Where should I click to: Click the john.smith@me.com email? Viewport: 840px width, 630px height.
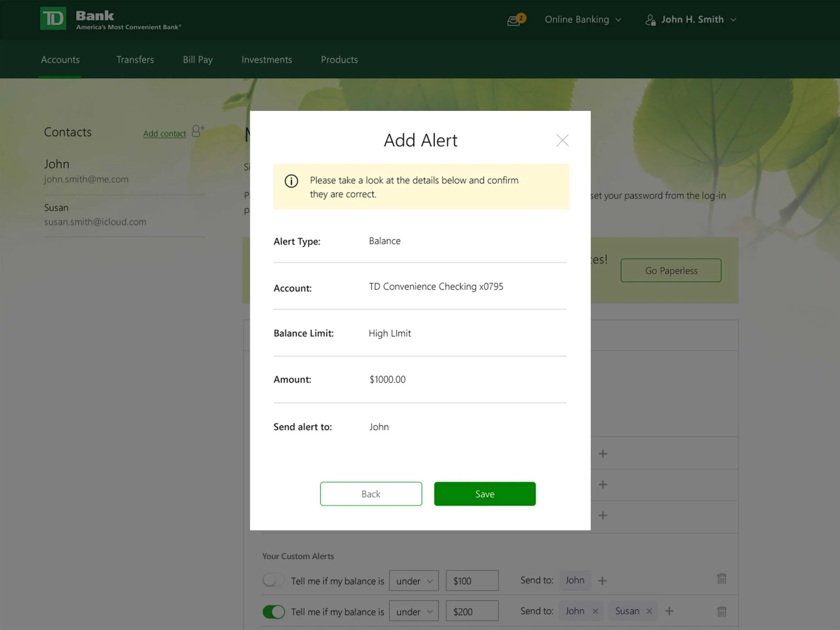tap(86, 179)
